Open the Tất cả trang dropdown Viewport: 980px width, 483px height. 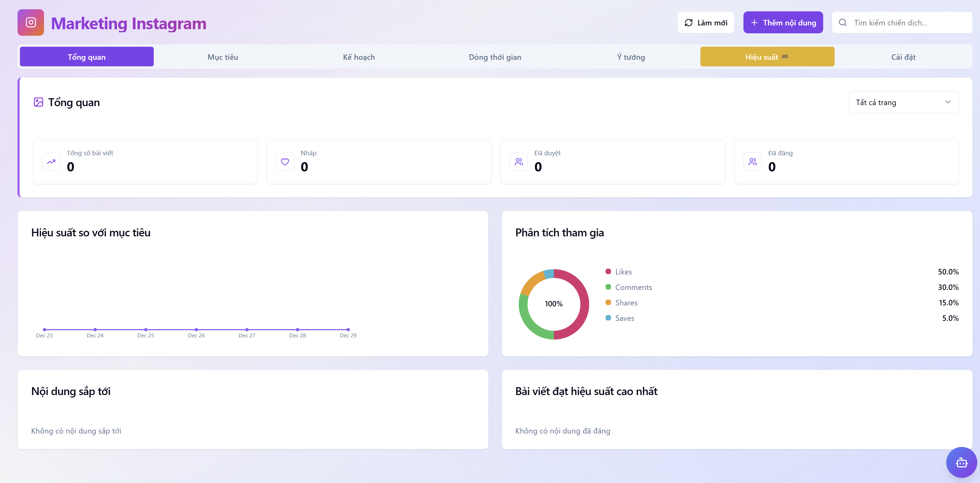click(x=904, y=102)
